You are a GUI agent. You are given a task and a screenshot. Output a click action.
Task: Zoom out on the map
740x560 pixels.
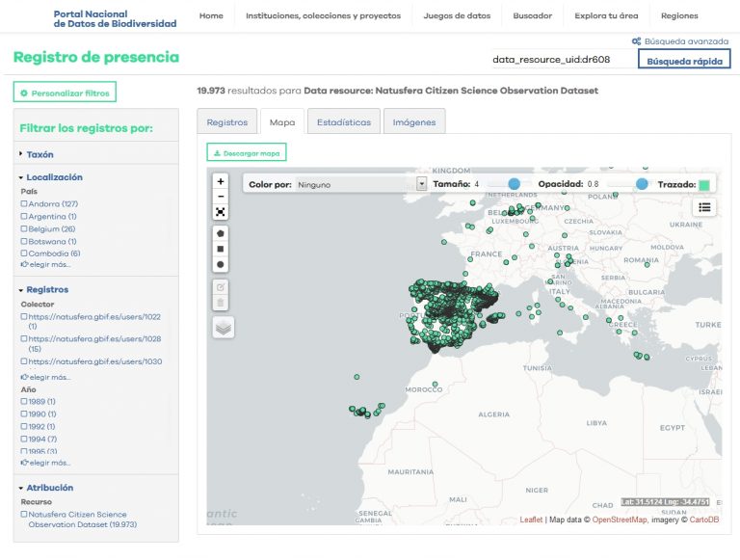(x=221, y=197)
